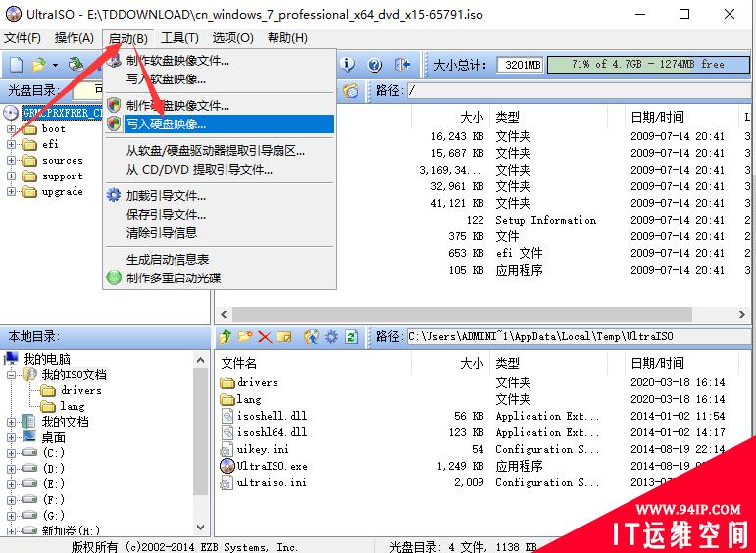Viewport: 756px width, 553px height.
Task: Click the local 路径 field with Temp\UltraISO
Action: coord(579,336)
